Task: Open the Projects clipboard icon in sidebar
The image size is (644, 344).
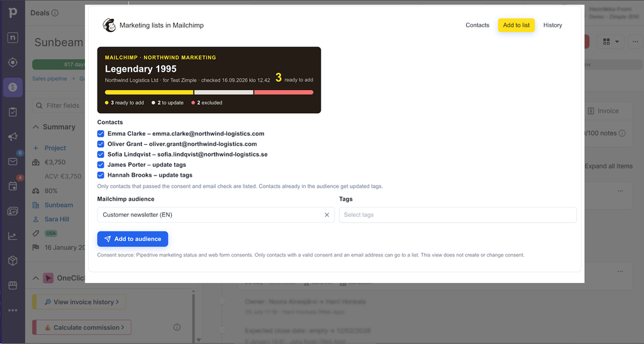Action: click(13, 112)
